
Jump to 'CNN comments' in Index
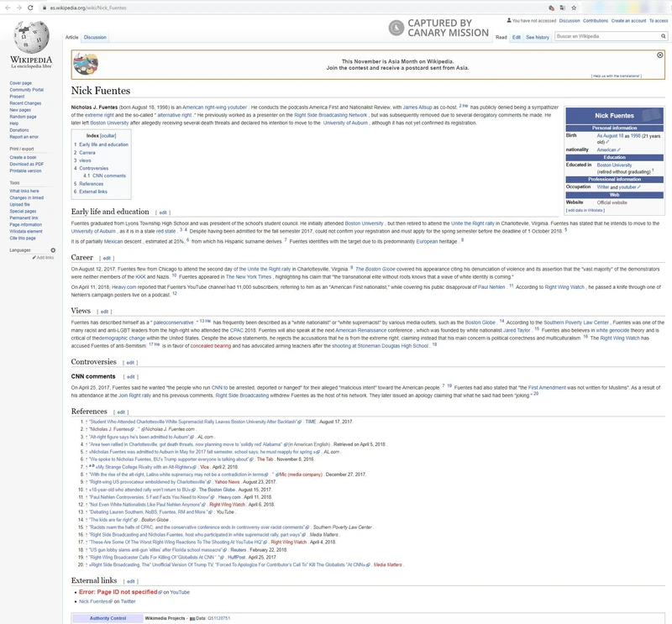[109, 176]
